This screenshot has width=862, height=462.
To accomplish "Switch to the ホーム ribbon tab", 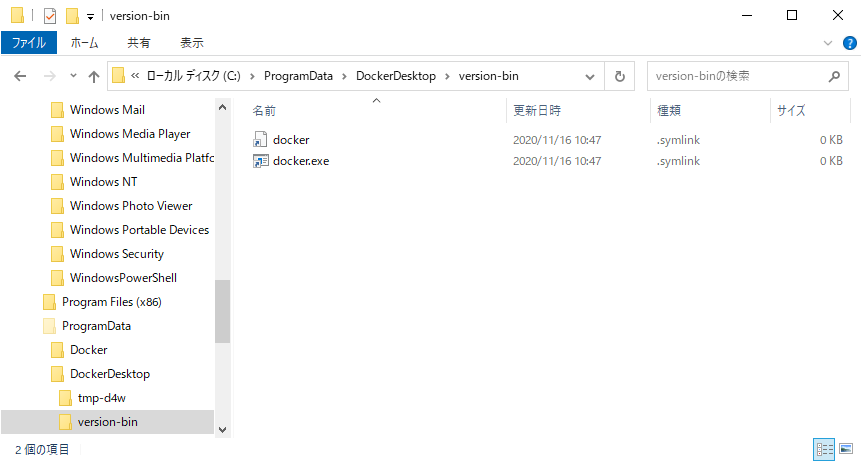I will tap(84, 42).
